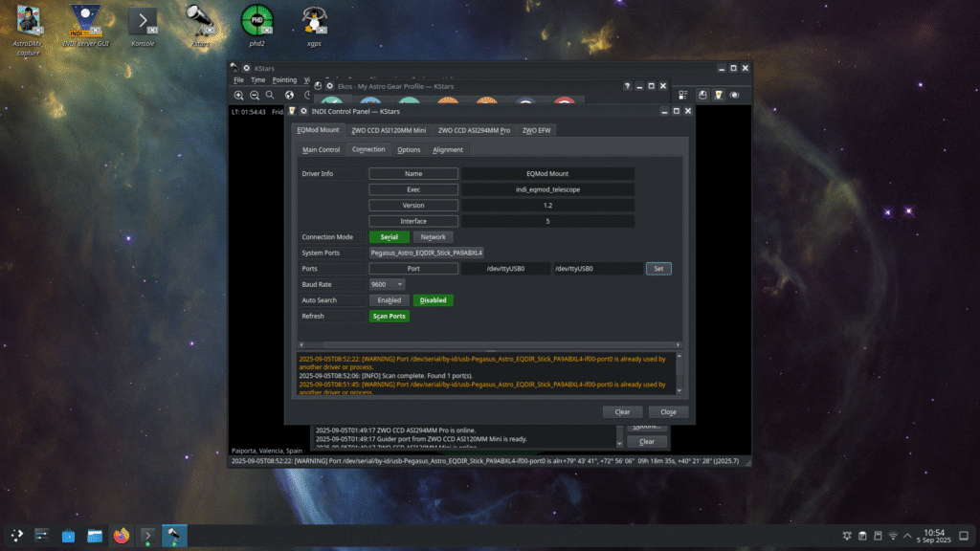Screen dimensions: 980x551
Task: Open the Alignment tab
Action: (448, 150)
